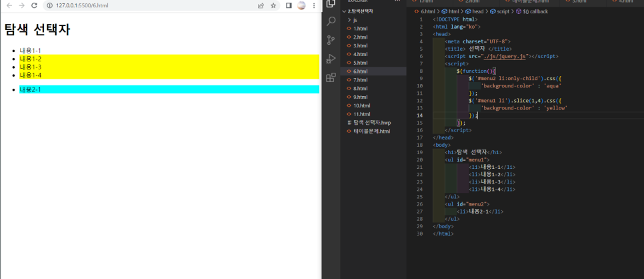Open Source Control view
Viewport: 644px width, 279px height.
331,40
